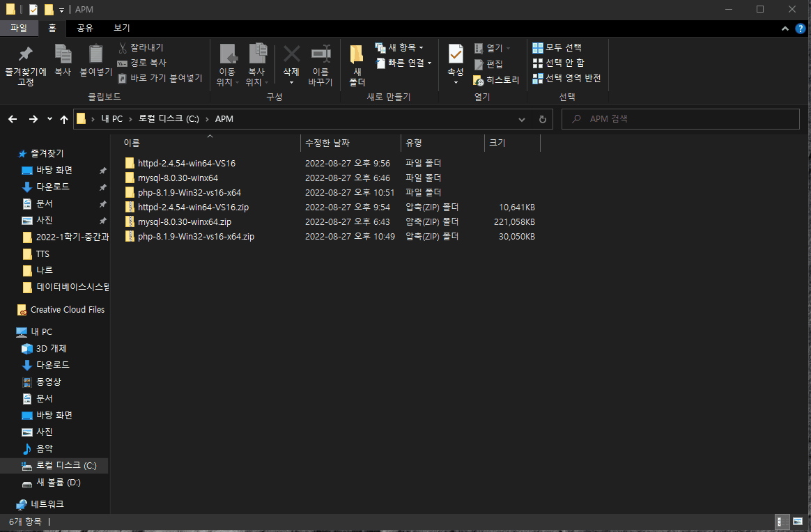Screen dimensions: 811x532
Task: Click Select all (모두 선택)
Action: tap(557, 47)
